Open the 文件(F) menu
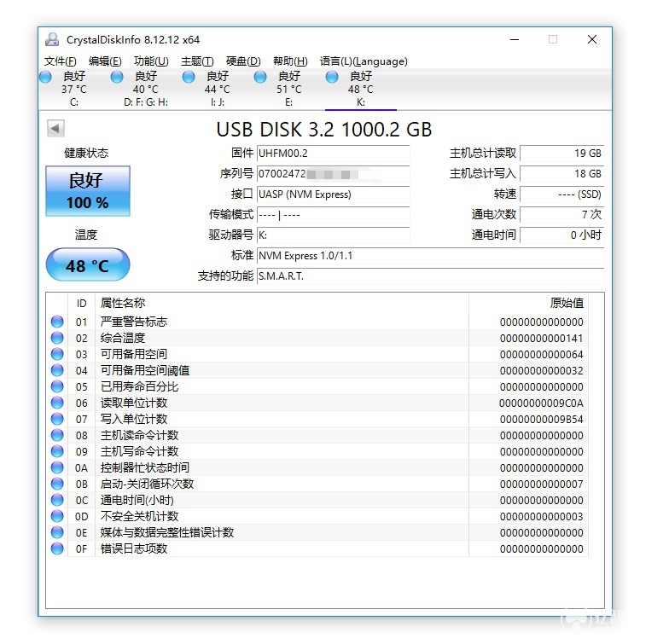Image resolution: width=669 pixels, height=644 pixels. tap(60, 61)
